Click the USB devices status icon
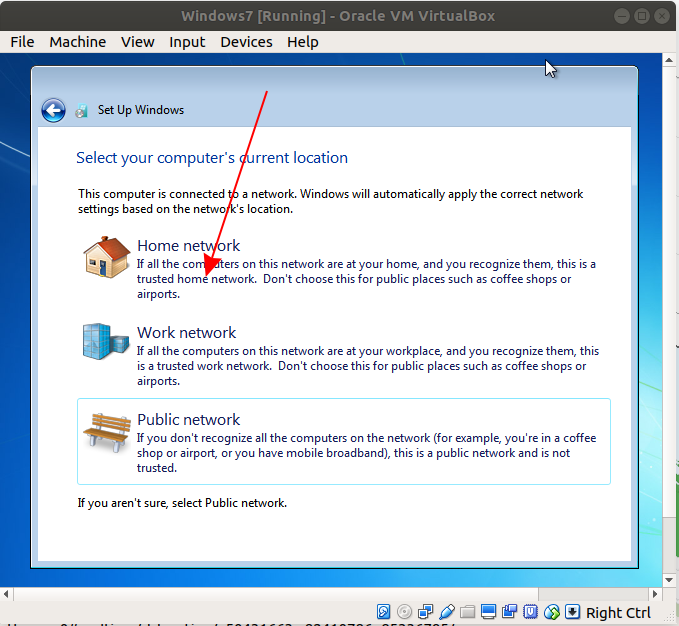The image size is (679, 626). point(446,612)
